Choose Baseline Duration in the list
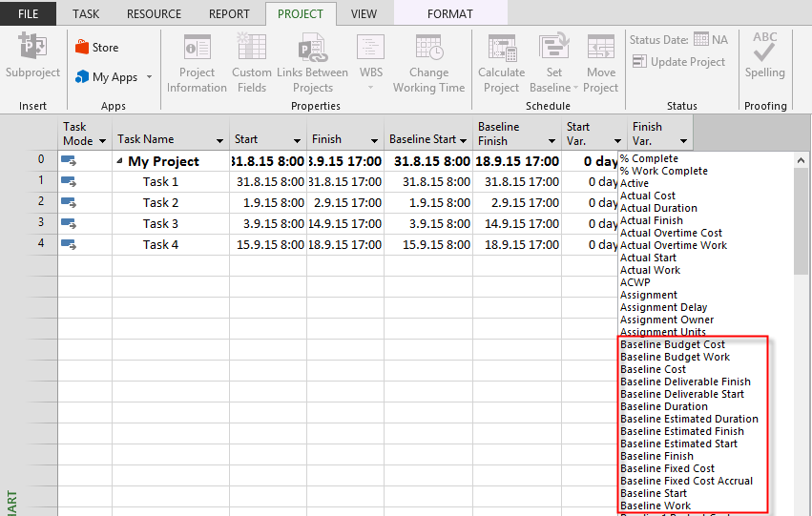The width and height of the screenshot is (812, 516). point(664,406)
